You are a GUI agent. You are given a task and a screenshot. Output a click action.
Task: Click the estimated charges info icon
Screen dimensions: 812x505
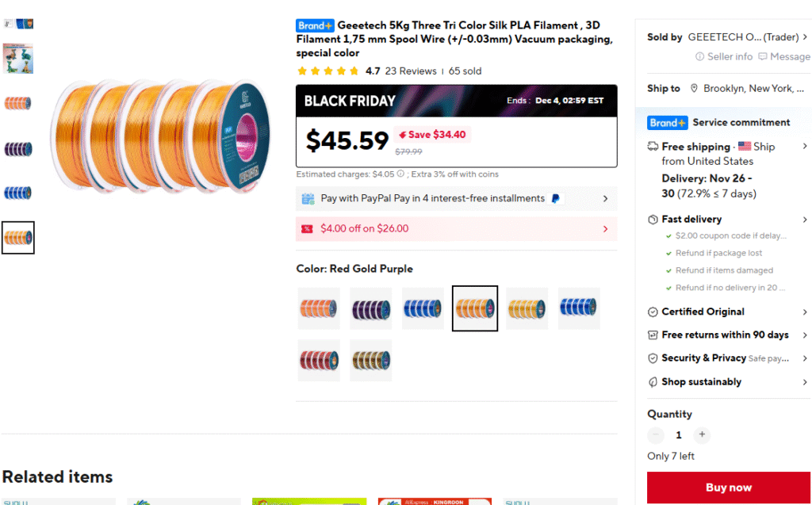(400, 174)
